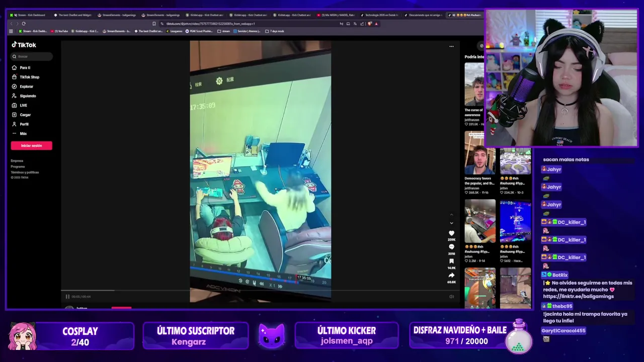Open Términos y políticas link
Viewport: 644px width, 362px height.
25,172
